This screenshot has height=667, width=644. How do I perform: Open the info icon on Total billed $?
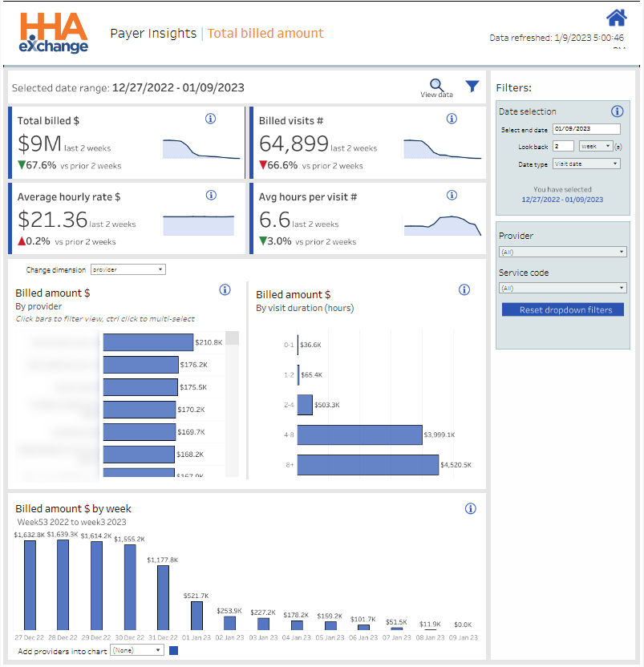pyautogui.click(x=211, y=119)
